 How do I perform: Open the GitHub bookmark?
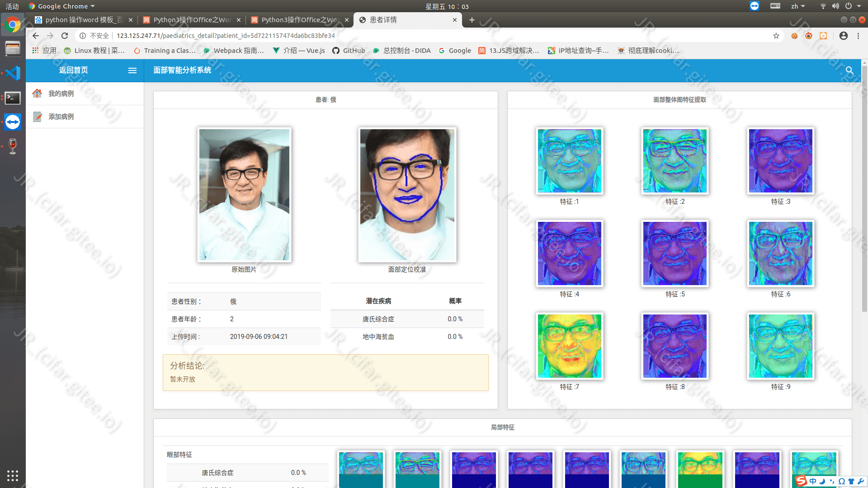(x=349, y=51)
